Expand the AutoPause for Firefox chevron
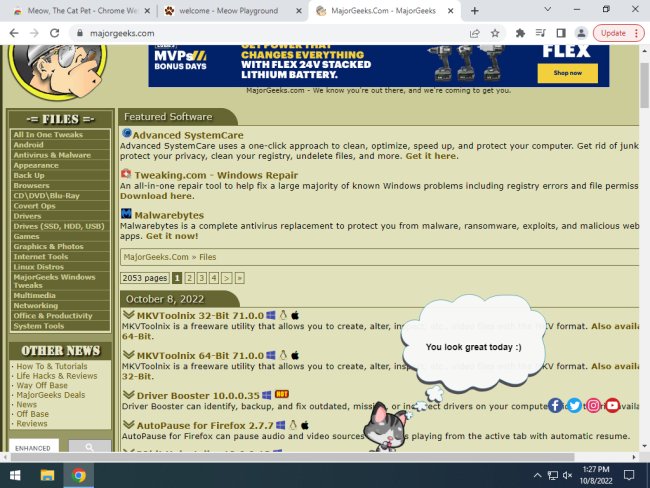The width and height of the screenshot is (650, 488). 129,424
